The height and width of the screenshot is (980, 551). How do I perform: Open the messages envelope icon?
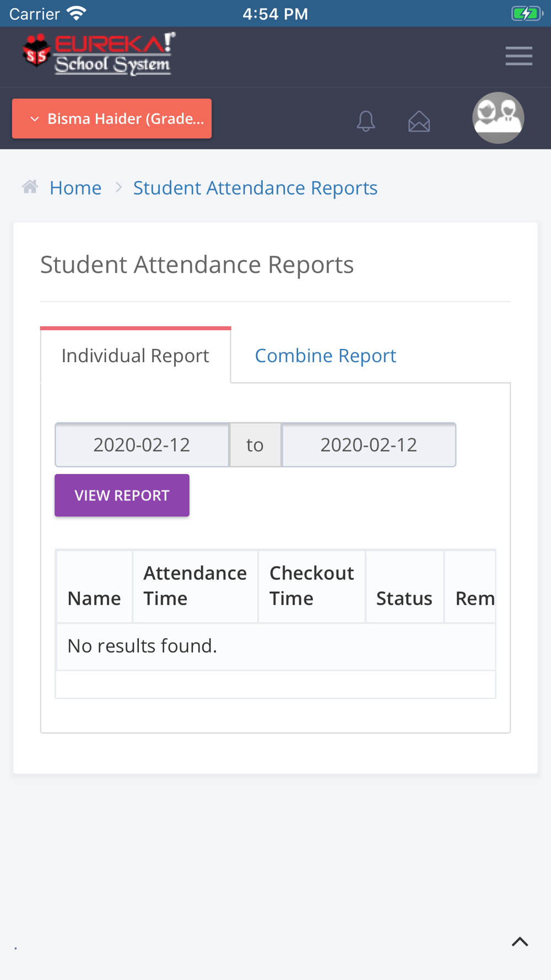click(x=419, y=121)
